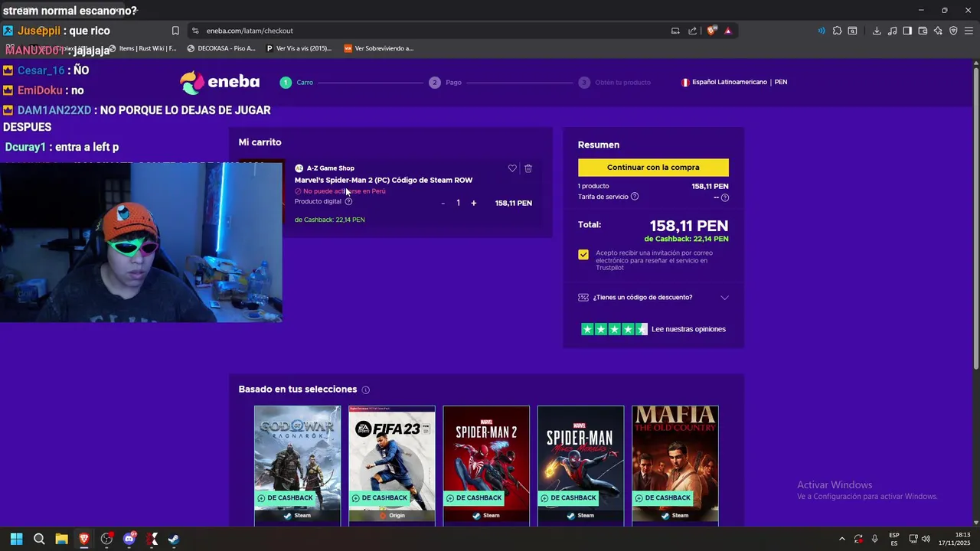
Task: Open Producto digital help icon
Action: (348, 202)
